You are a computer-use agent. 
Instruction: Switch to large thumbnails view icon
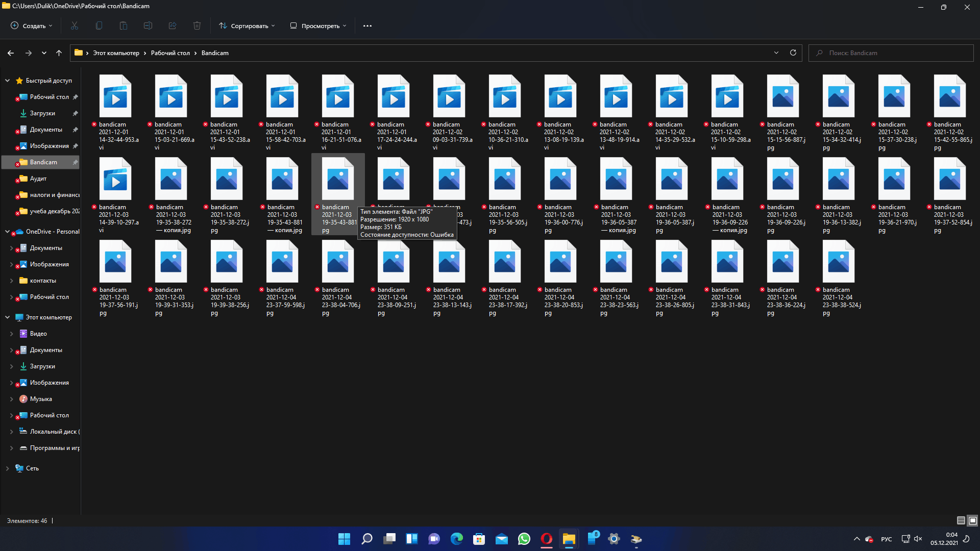[973, 520]
